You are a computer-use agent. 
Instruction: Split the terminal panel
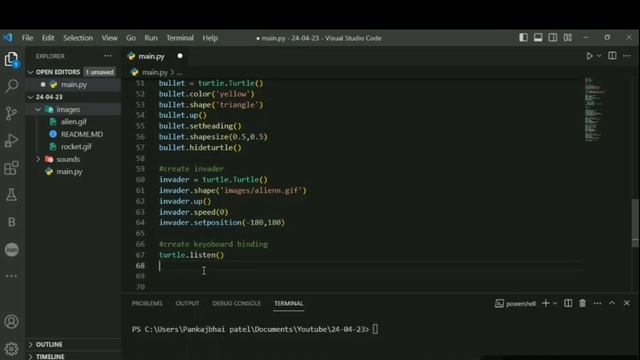568,303
